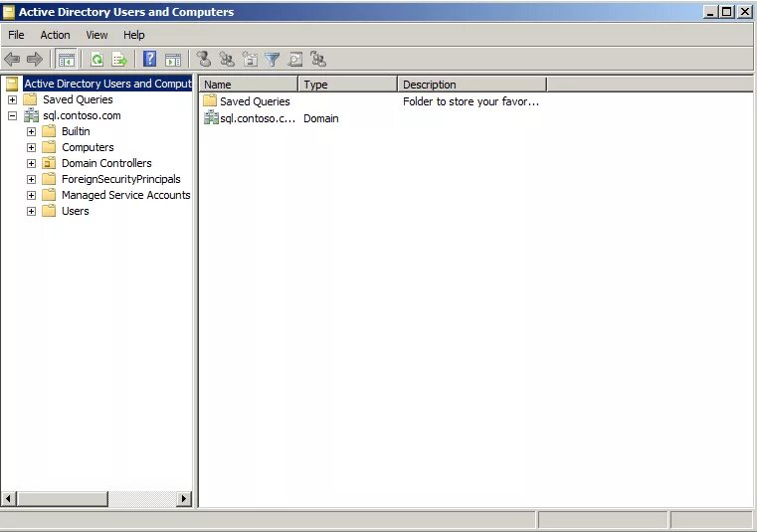Viewport: 757px width, 532px height.
Task: Select Active Directory Users and Computers root
Action: click(x=107, y=84)
